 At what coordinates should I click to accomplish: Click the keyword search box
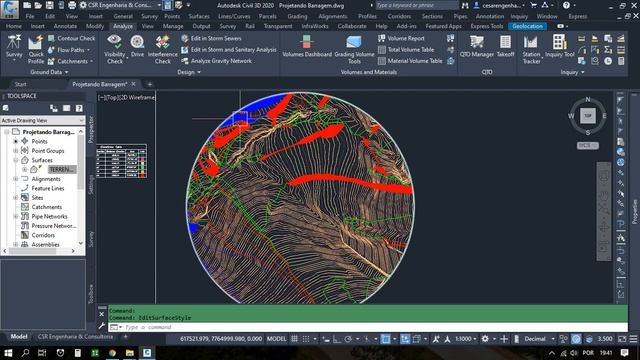point(416,5)
